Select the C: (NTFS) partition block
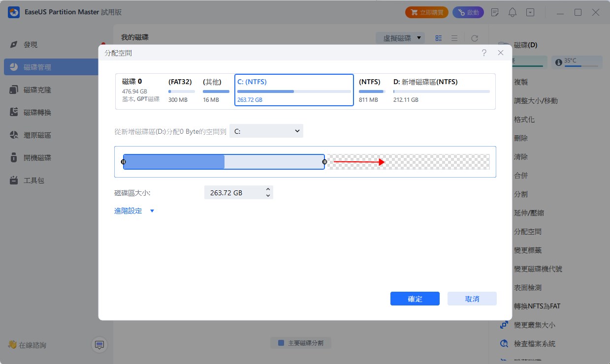 [x=294, y=90]
